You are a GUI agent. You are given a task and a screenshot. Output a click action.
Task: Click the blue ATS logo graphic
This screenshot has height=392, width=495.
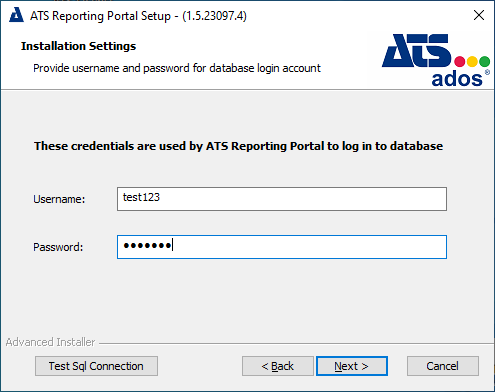[x=417, y=51]
